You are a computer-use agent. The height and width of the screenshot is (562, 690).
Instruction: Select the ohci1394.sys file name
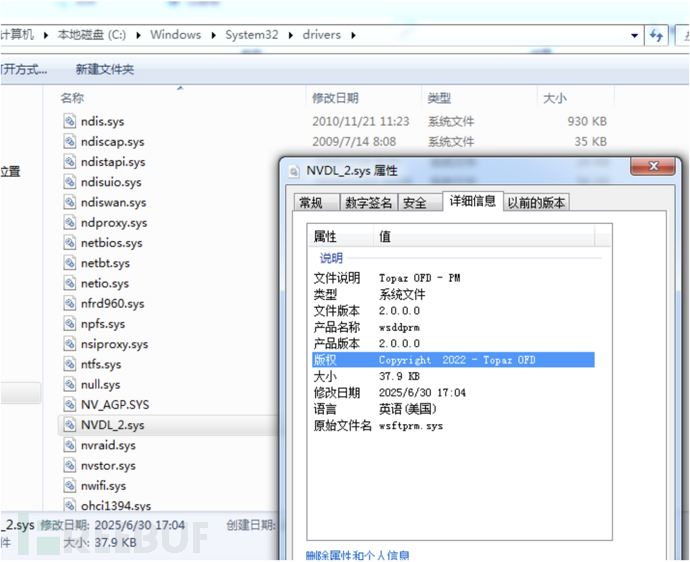point(116,506)
